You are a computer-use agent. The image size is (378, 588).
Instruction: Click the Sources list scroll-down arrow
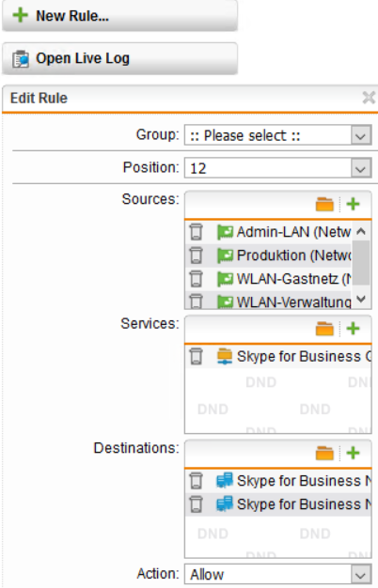(x=361, y=299)
